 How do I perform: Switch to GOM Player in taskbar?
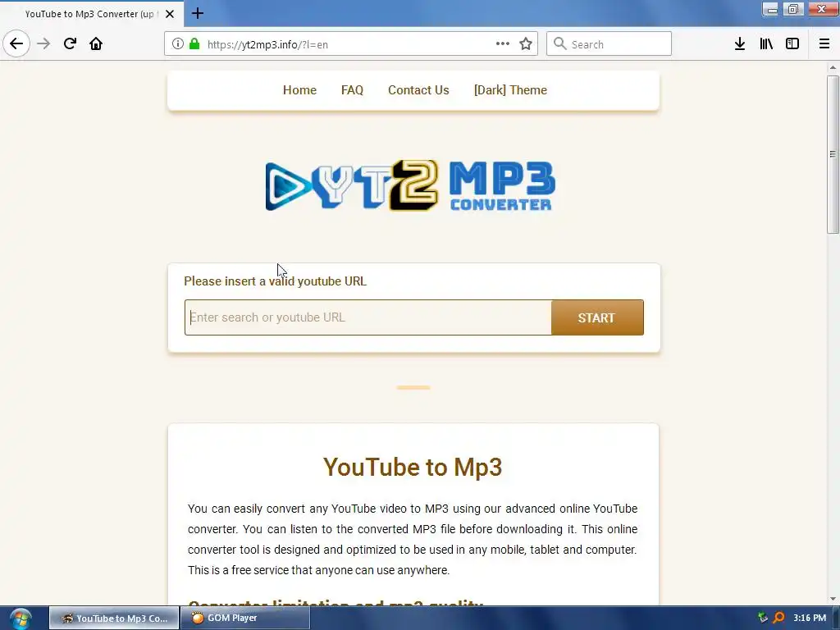coord(244,619)
